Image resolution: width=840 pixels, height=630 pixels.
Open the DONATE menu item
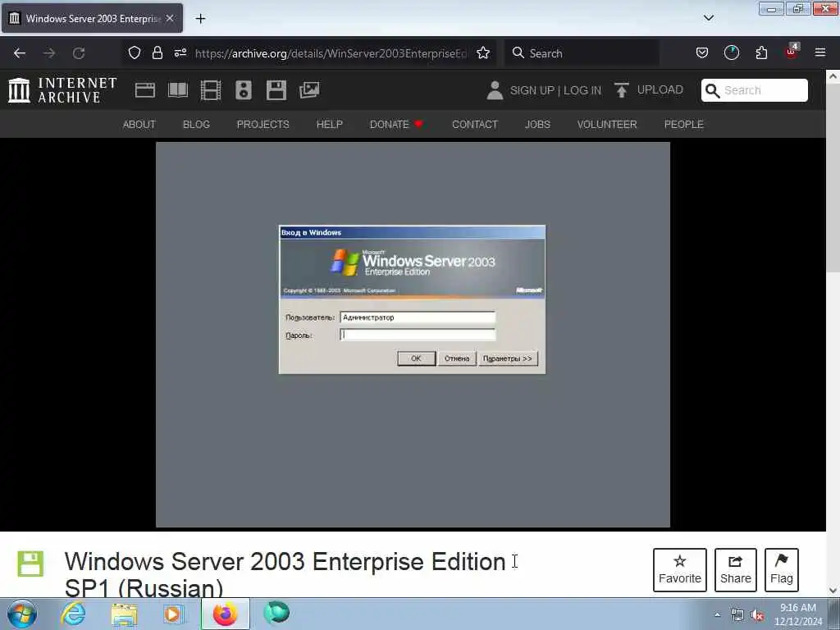396,125
